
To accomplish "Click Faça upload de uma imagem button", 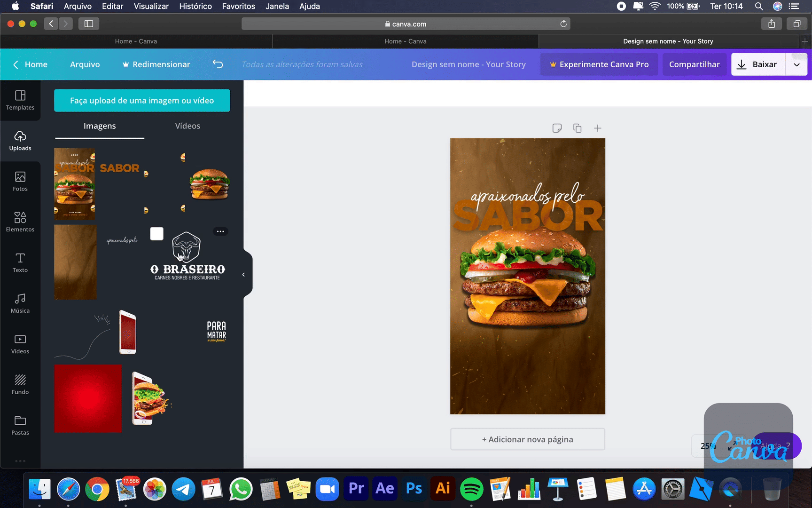I will (142, 101).
